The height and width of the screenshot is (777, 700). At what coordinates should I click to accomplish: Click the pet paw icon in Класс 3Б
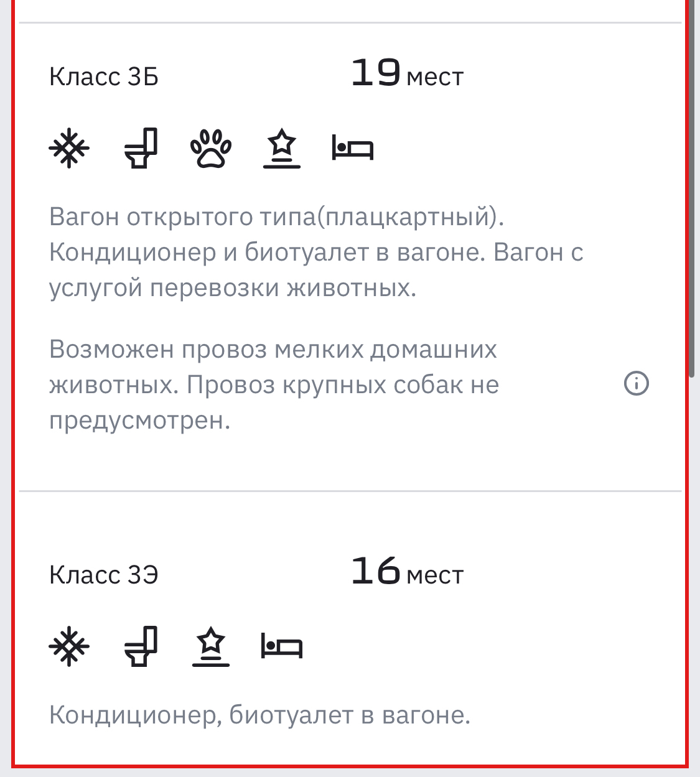(x=211, y=149)
